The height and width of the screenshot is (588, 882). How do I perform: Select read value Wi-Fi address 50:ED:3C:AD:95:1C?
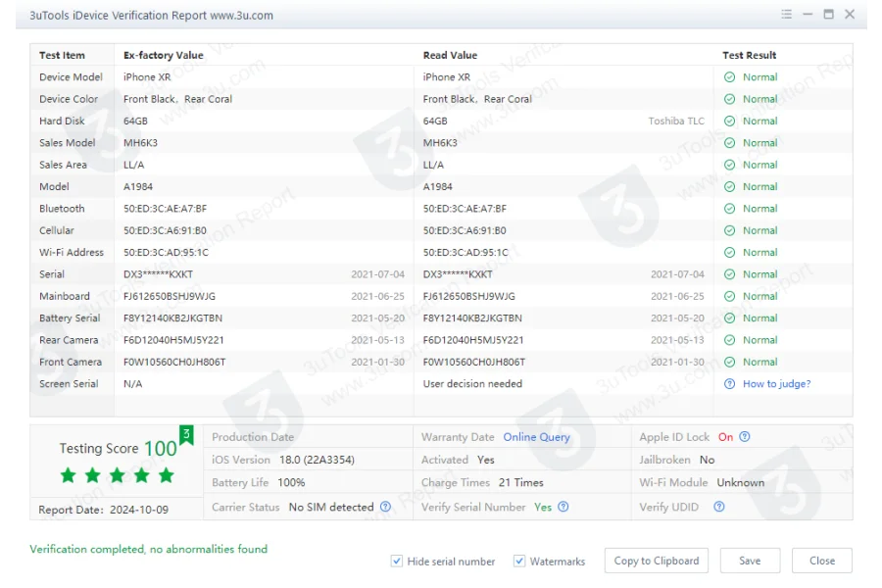(x=465, y=253)
